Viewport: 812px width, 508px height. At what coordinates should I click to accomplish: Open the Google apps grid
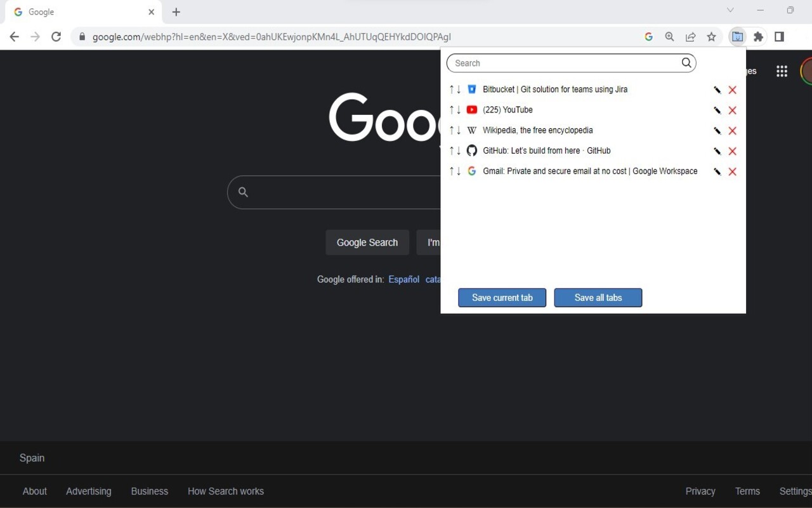782,71
